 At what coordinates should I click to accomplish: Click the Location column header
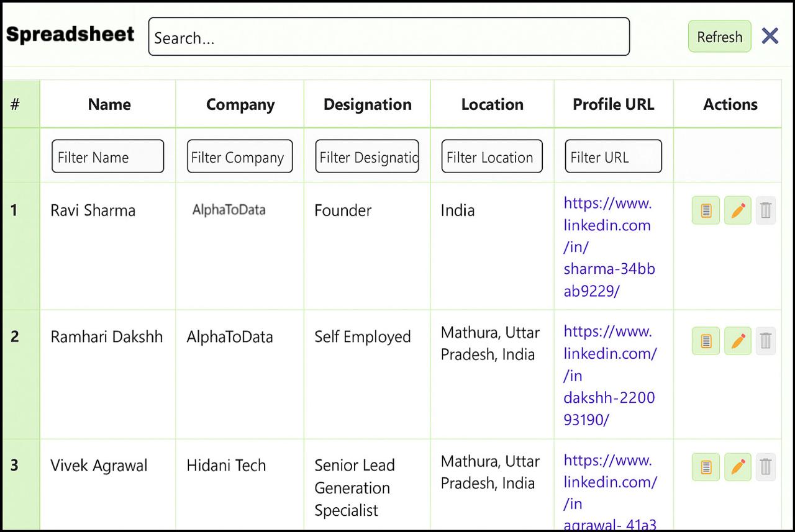pos(493,104)
